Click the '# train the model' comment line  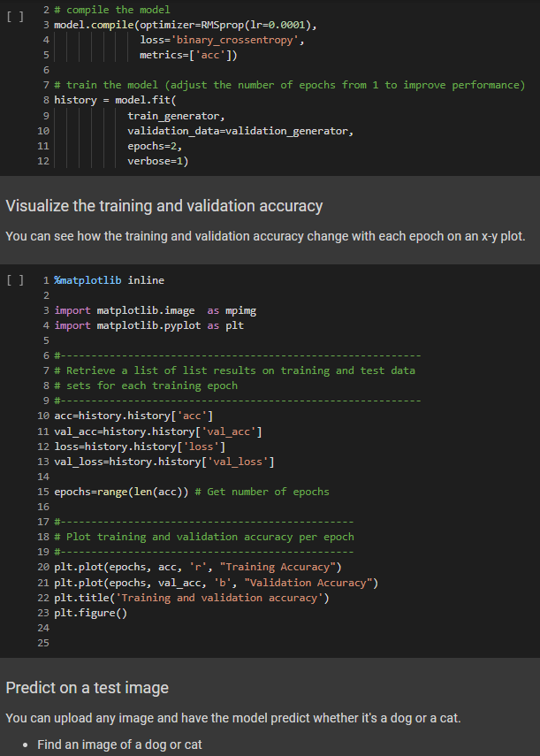(x=290, y=85)
